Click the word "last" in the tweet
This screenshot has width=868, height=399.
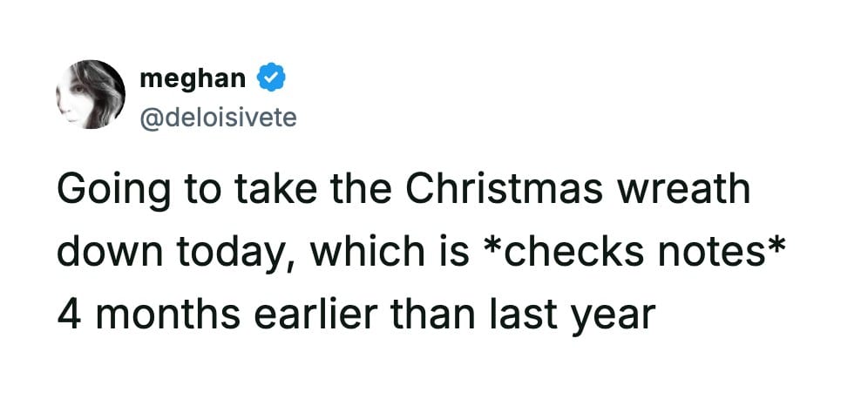coord(526,314)
